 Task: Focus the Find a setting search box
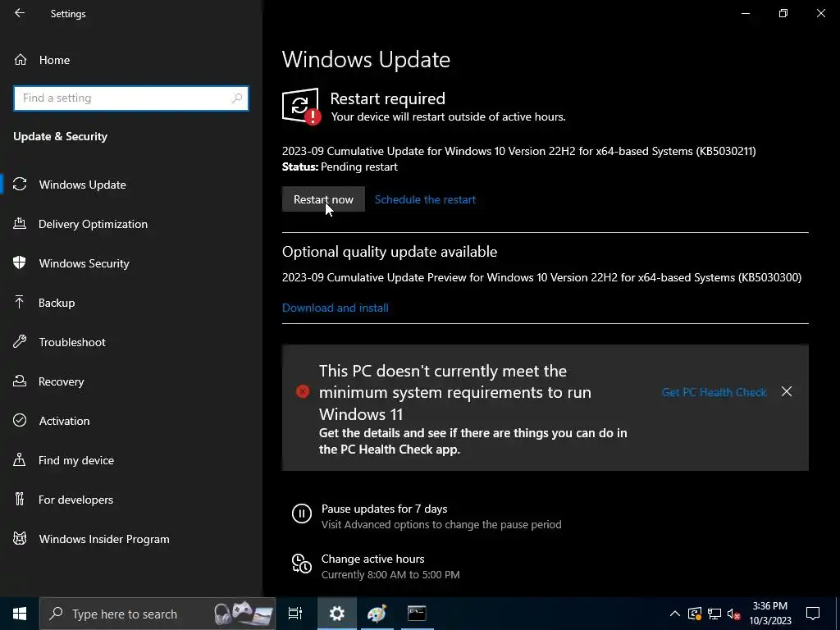pyautogui.click(x=131, y=98)
